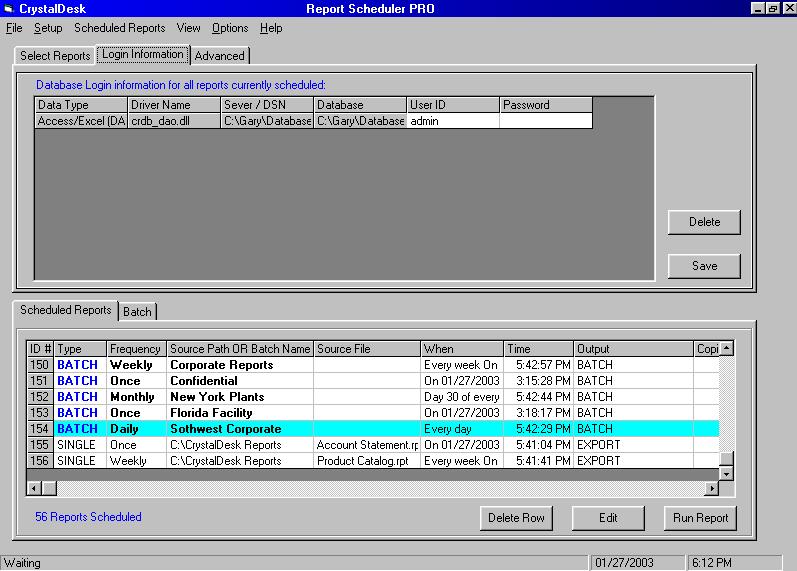Click the Day 30 of every cell
Viewport: 797px width, 571px height.
[x=462, y=397]
